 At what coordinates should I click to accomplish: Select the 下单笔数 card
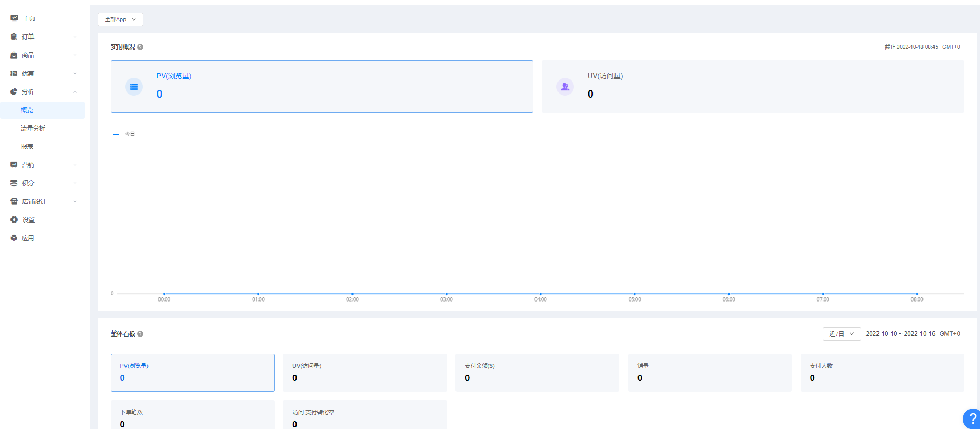pos(192,415)
